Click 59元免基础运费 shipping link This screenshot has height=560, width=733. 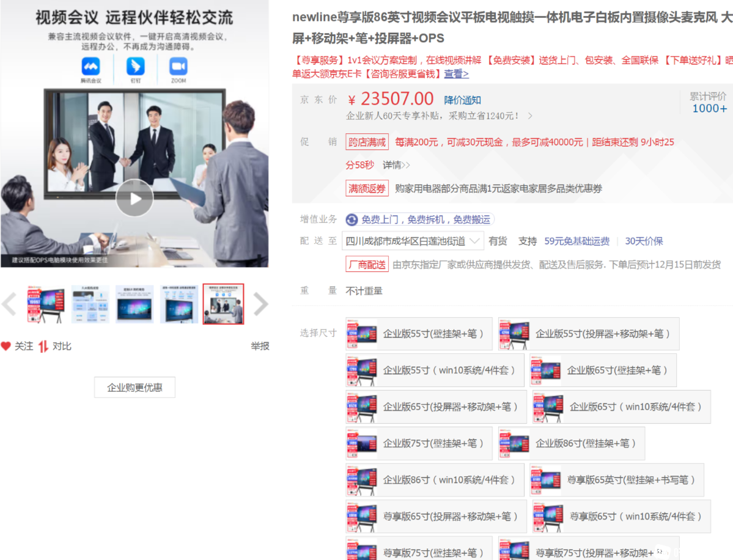point(577,241)
